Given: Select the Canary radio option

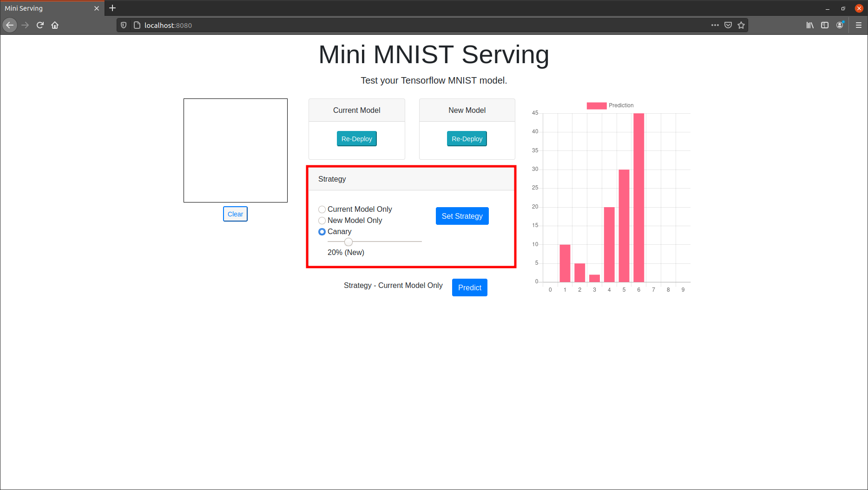Looking at the screenshot, I should pyautogui.click(x=322, y=232).
